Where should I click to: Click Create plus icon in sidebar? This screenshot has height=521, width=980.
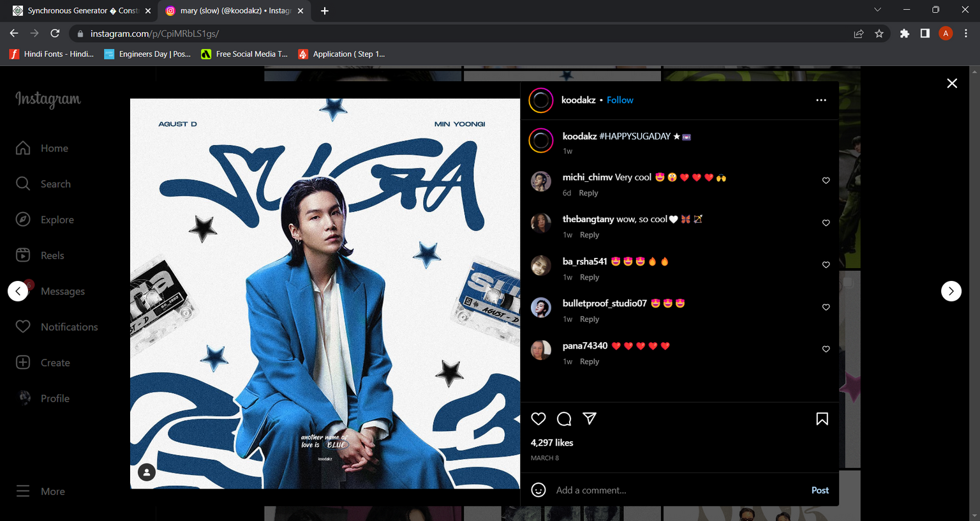[23, 363]
